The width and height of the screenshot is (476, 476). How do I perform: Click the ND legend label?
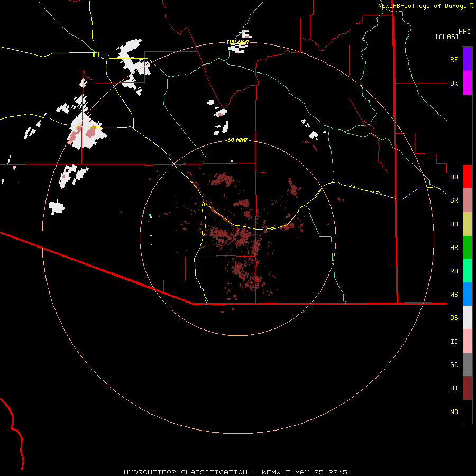click(x=454, y=412)
